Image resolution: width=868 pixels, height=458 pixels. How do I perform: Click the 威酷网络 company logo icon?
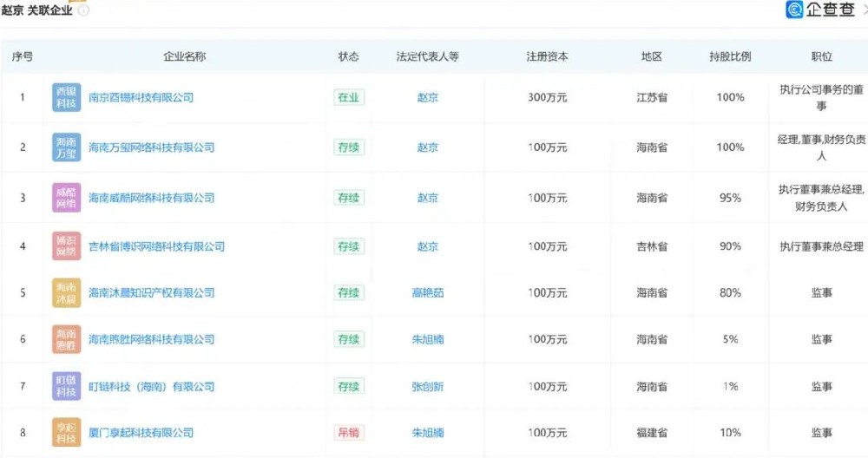[67, 198]
